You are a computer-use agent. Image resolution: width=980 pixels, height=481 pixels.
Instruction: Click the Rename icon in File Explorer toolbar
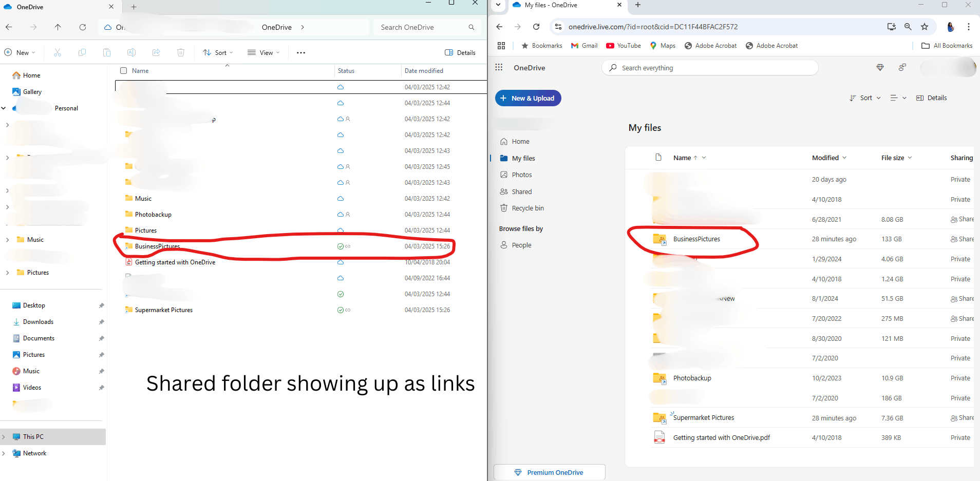(131, 52)
